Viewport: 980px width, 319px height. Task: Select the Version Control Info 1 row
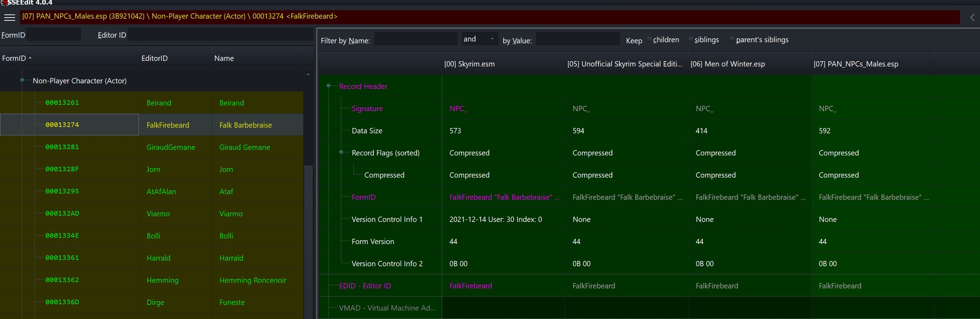pyautogui.click(x=387, y=219)
